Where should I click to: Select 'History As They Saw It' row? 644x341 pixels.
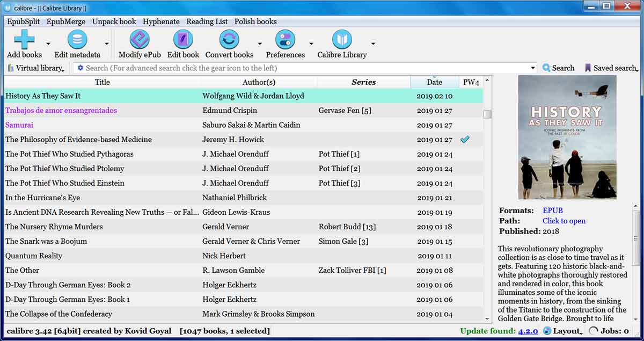pyautogui.click(x=243, y=96)
